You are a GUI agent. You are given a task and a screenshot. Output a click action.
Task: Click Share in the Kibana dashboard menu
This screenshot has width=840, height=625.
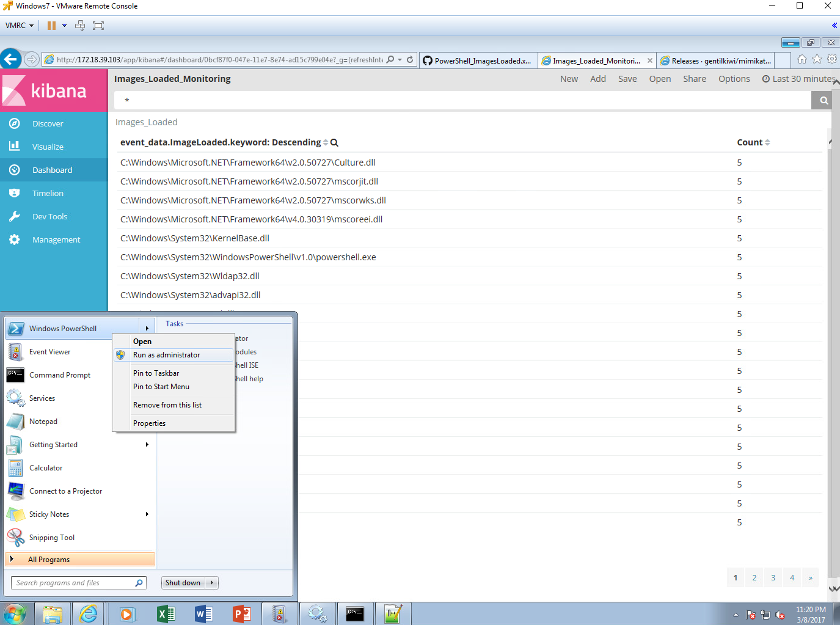click(x=695, y=79)
